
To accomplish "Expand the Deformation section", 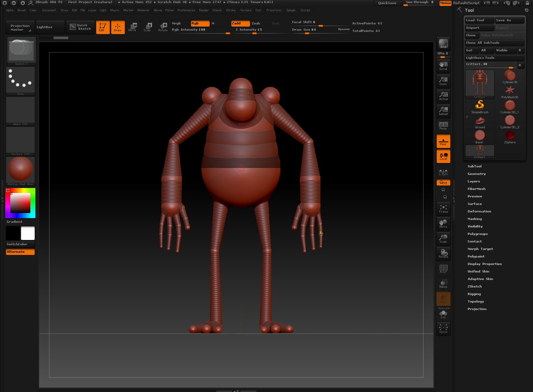I will tap(479, 211).
